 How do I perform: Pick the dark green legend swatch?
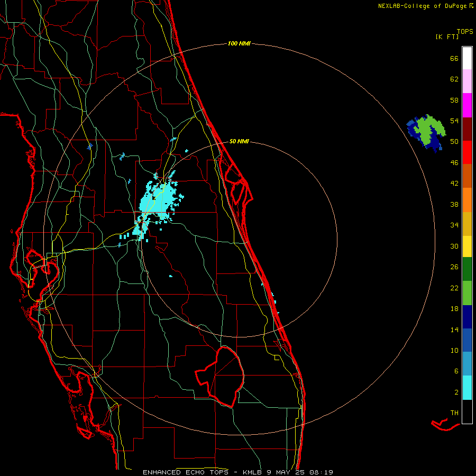(x=467, y=269)
